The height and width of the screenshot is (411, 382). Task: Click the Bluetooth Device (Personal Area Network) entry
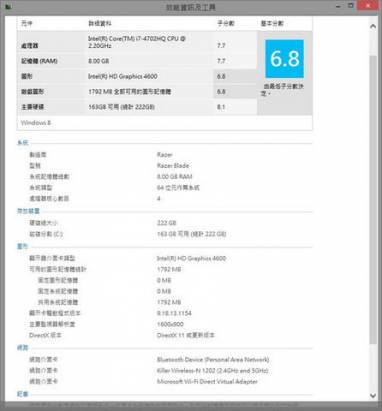pos(213,359)
